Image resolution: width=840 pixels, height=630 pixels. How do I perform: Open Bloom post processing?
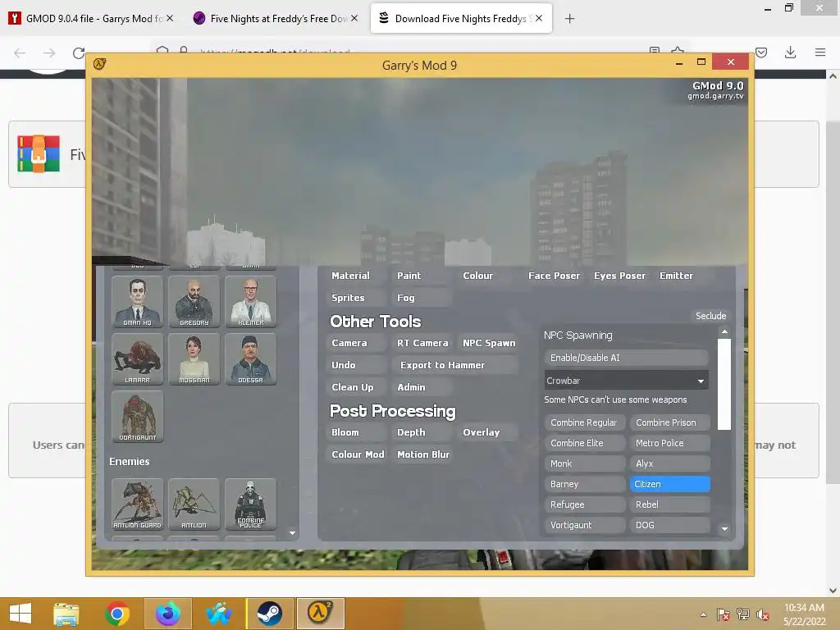355,432
